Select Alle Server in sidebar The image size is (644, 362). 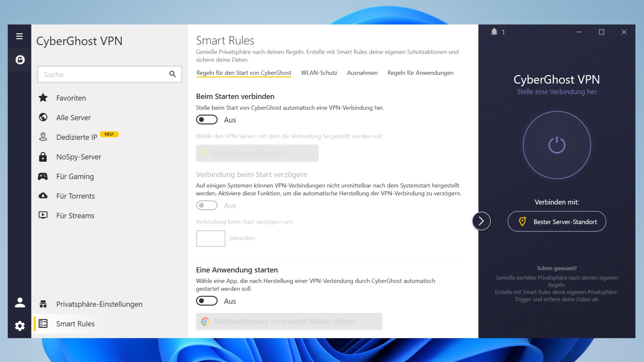click(110, 117)
